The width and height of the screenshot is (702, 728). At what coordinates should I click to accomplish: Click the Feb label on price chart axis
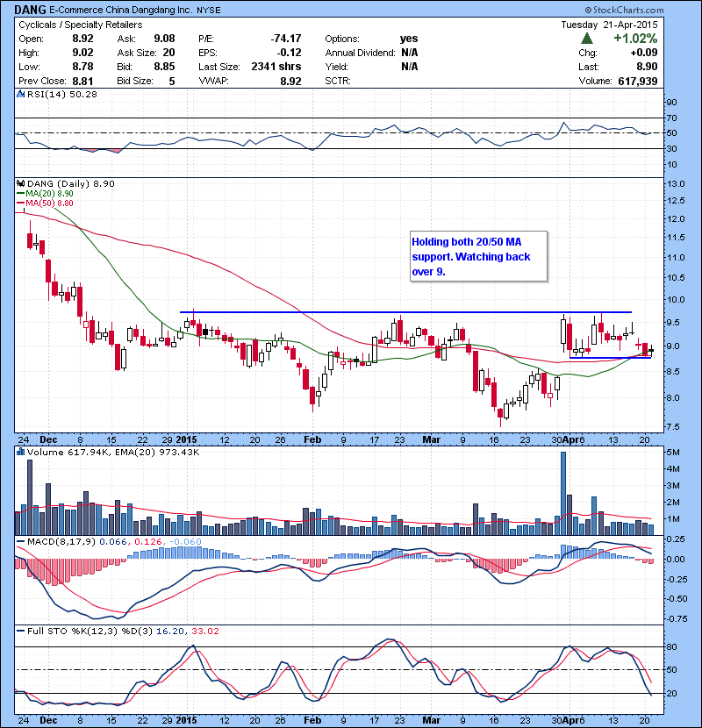(312, 439)
